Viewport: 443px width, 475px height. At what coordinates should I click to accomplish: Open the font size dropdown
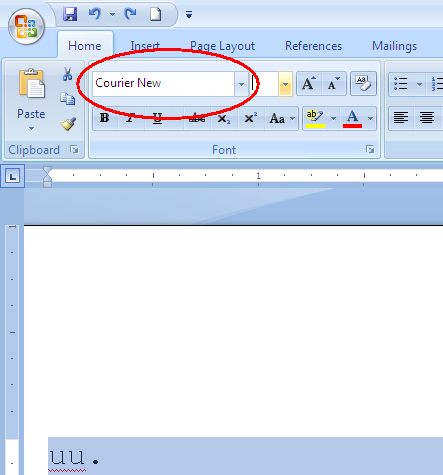(285, 84)
